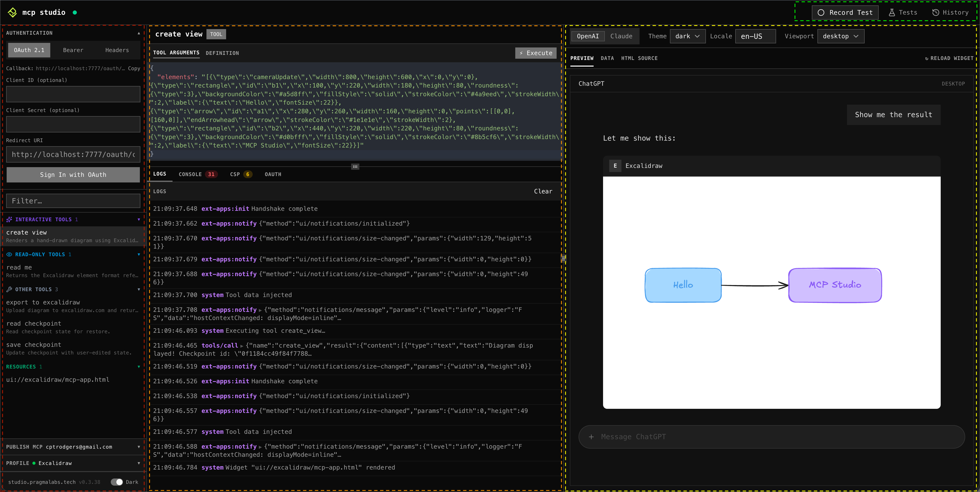Open the Definition tab

(222, 53)
